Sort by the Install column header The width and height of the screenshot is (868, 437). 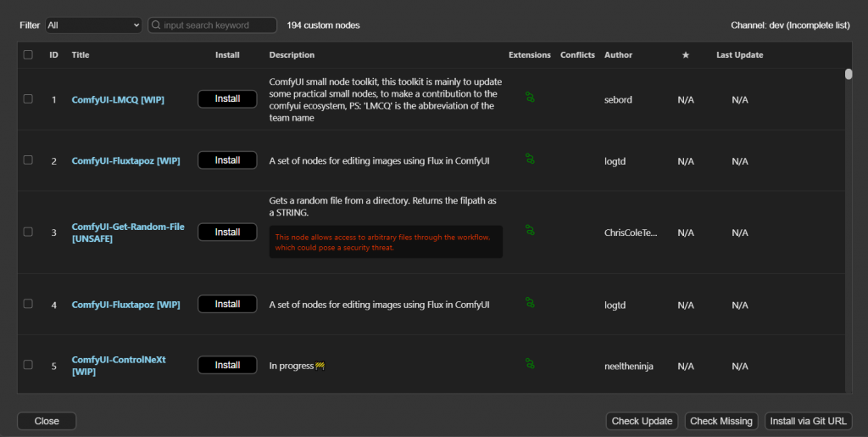227,55
